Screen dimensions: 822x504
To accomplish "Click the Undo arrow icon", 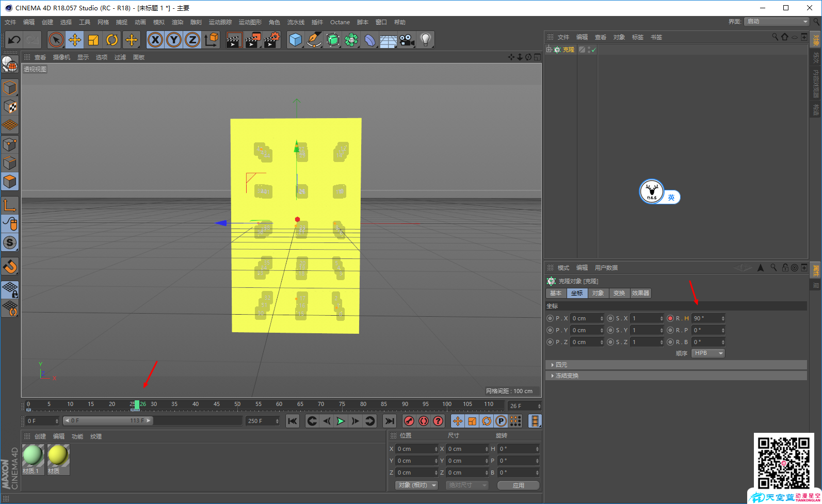I will 14,40.
